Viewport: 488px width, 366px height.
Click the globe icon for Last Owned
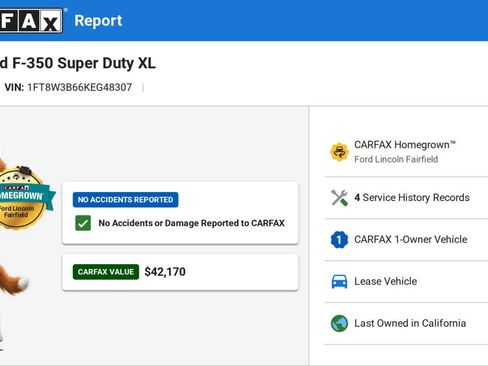[339, 323]
